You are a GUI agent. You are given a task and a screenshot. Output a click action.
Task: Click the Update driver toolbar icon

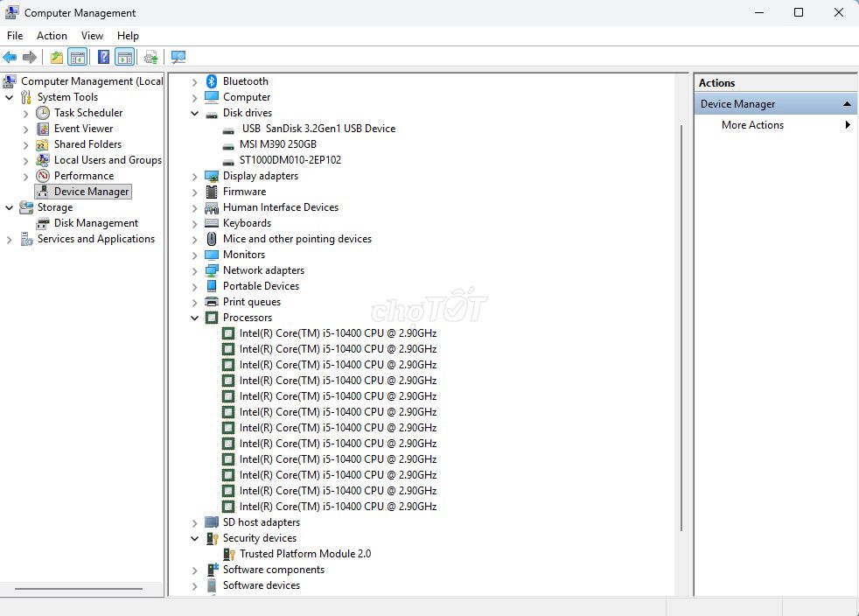coord(151,58)
